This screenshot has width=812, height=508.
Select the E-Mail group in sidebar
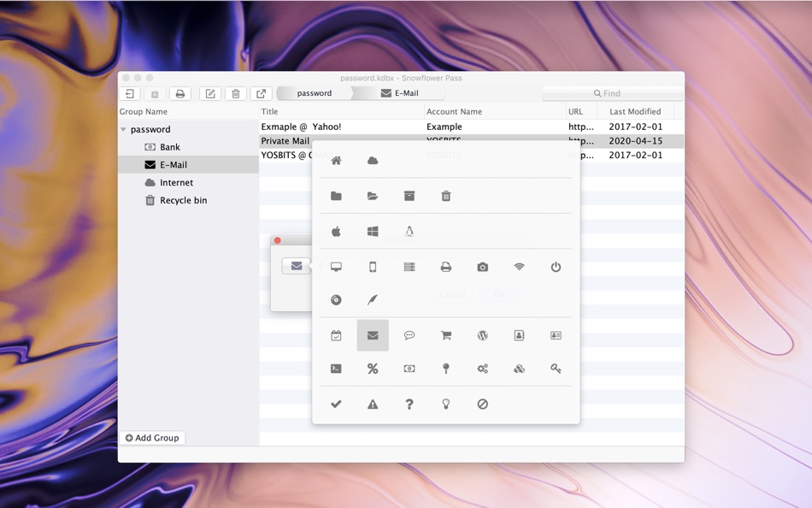coord(188,165)
